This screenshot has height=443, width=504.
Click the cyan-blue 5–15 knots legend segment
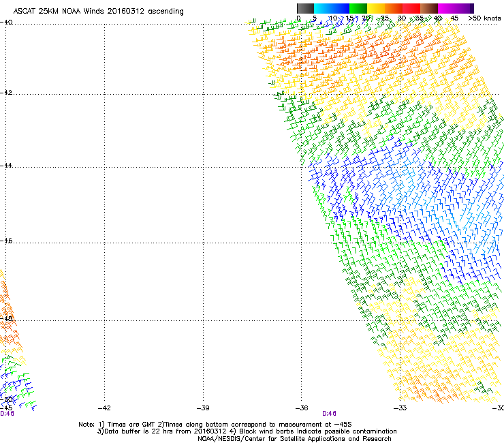(x=332, y=8)
